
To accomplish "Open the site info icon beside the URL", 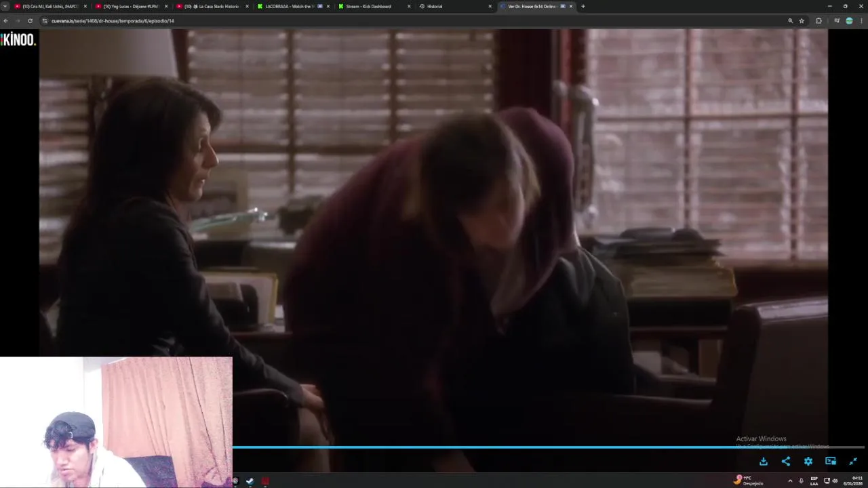I will pyautogui.click(x=45, y=21).
